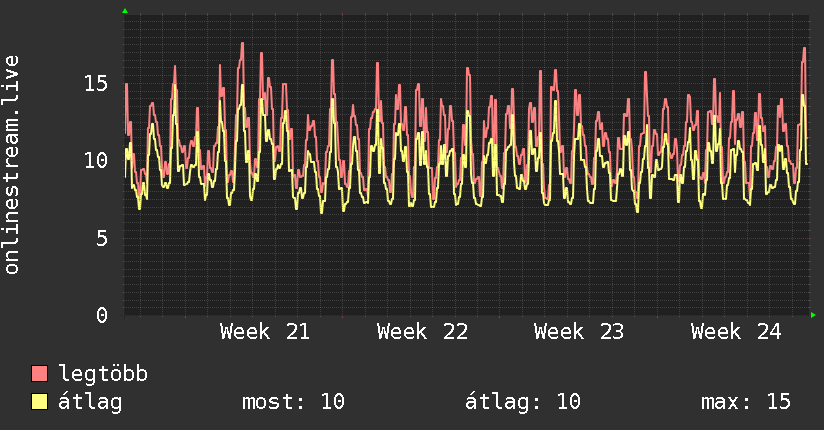
Task: Click the átlag: 10 statistic text
Action: point(523,402)
